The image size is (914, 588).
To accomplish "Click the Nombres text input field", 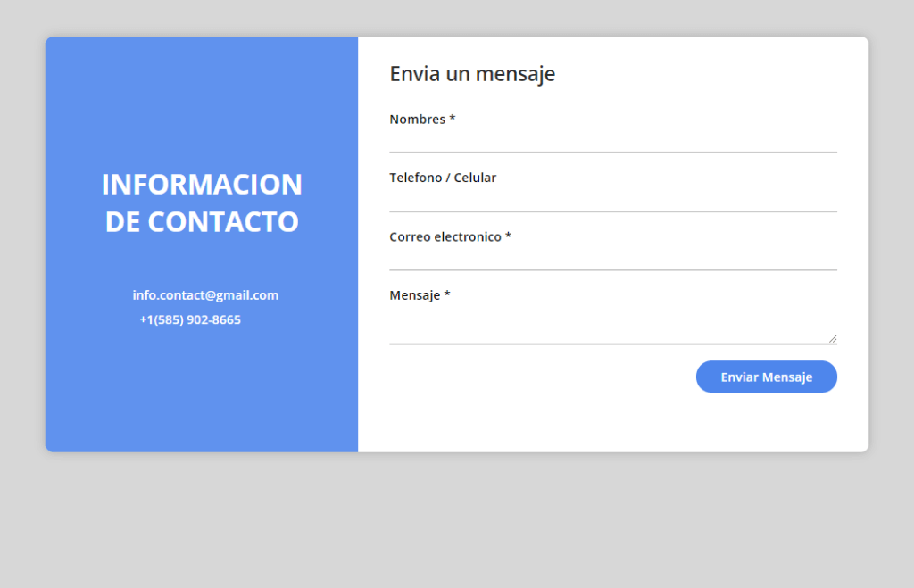I will pyautogui.click(x=612, y=141).
